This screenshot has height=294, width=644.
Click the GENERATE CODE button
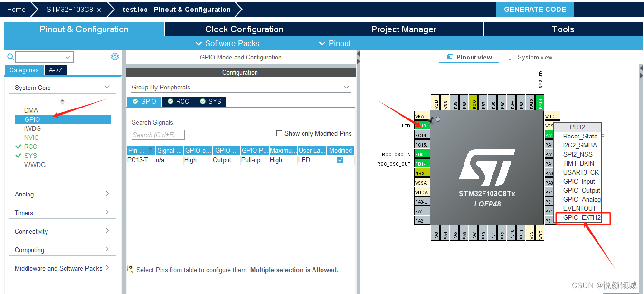coord(535,10)
